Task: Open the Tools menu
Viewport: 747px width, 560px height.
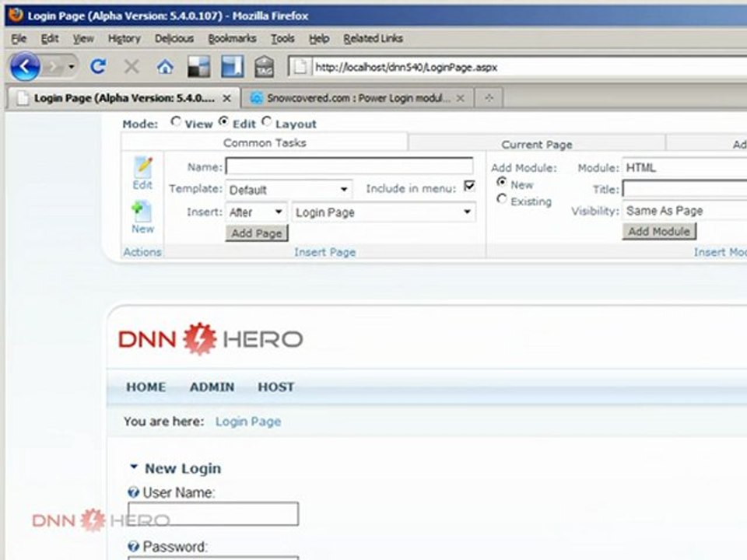Action: [282, 39]
